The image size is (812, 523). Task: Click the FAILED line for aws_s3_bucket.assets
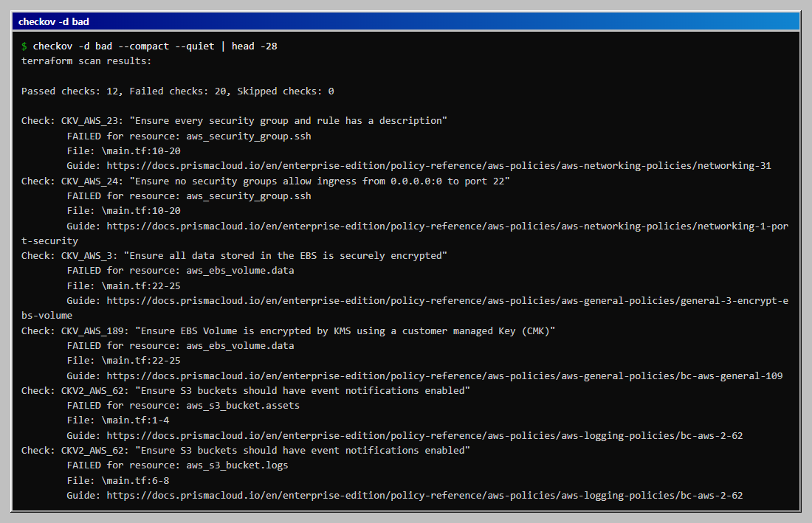[183, 406]
